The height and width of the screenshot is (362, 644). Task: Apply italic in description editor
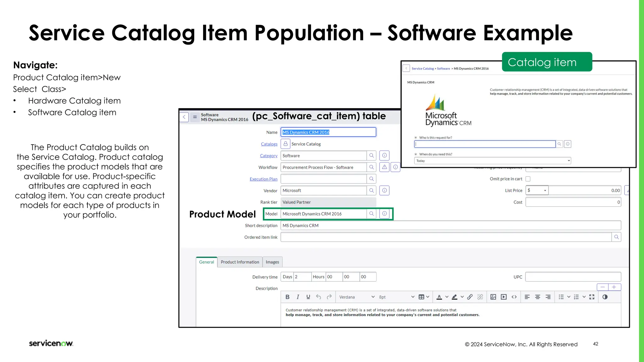click(x=298, y=297)
